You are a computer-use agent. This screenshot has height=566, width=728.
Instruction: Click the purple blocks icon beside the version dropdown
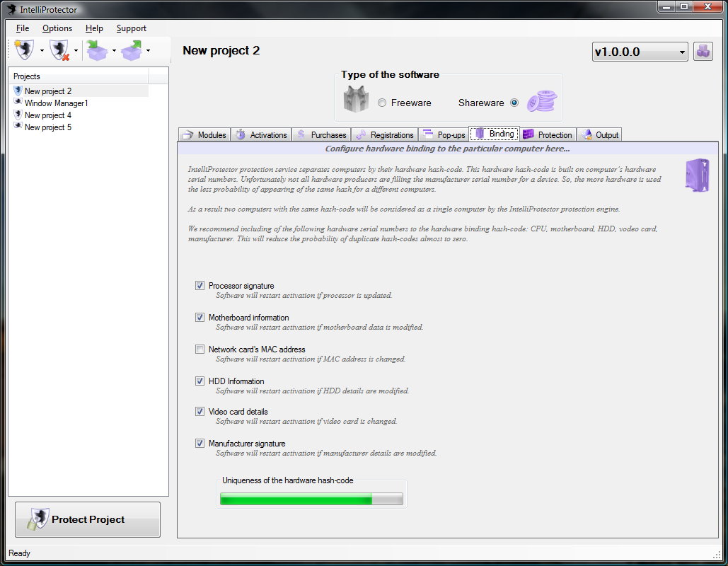703,51
